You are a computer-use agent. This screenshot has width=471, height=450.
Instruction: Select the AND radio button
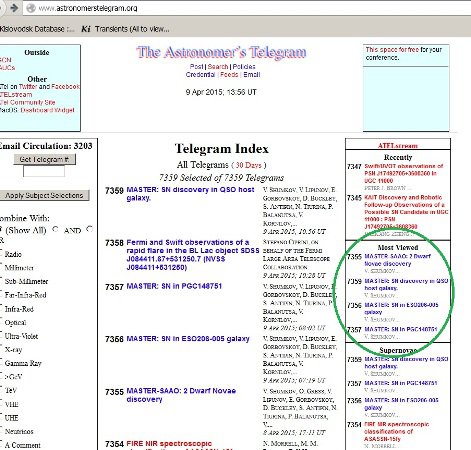pos(55,229)
